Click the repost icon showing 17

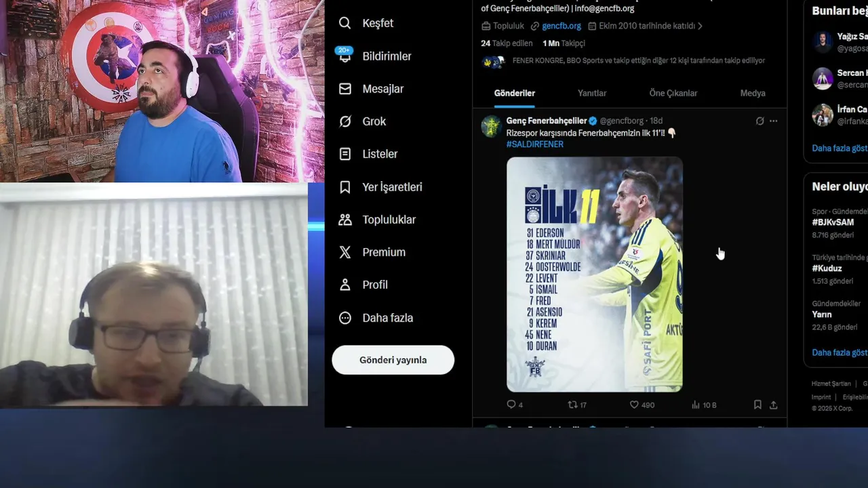click(572, 405)
